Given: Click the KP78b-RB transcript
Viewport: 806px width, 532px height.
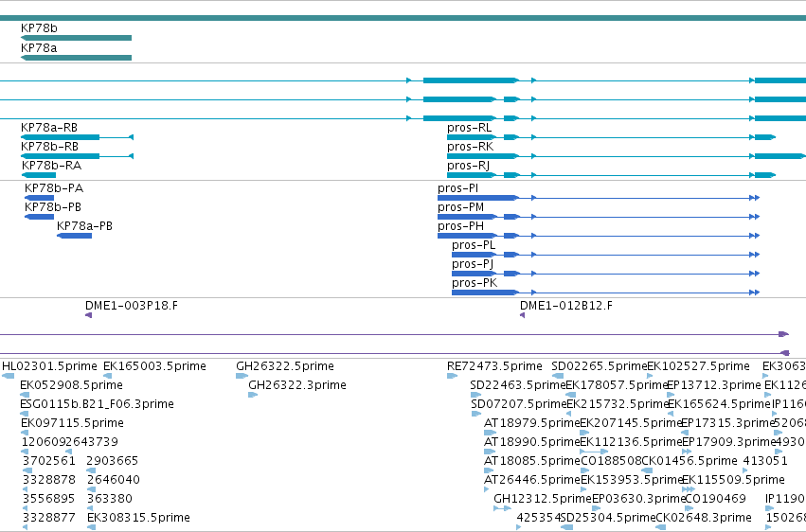Looking at the screenshot, I should click(77, 156).
